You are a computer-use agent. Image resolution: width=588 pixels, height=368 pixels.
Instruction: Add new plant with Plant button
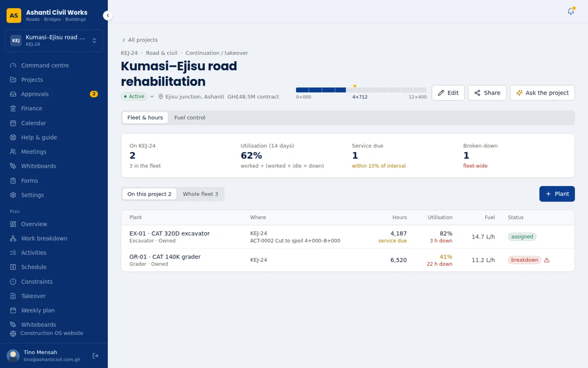coord(557,194)
